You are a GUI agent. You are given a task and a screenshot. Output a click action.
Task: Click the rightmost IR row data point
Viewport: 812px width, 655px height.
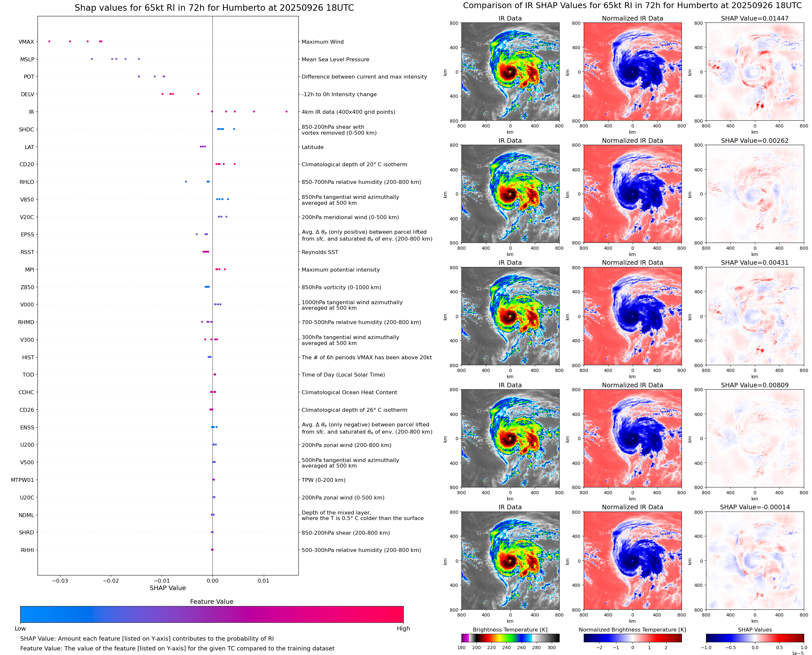point(286,111)
